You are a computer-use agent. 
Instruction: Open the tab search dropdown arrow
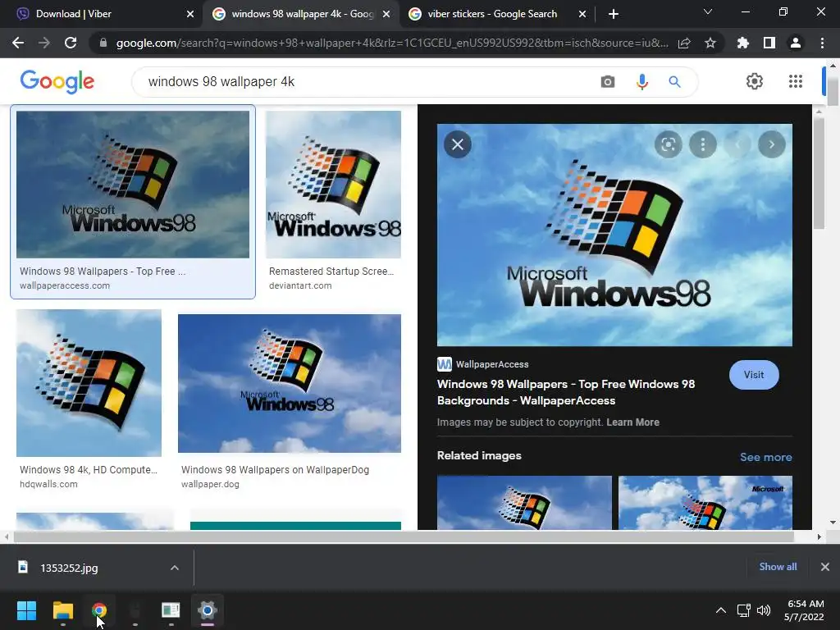click(708, 11)
